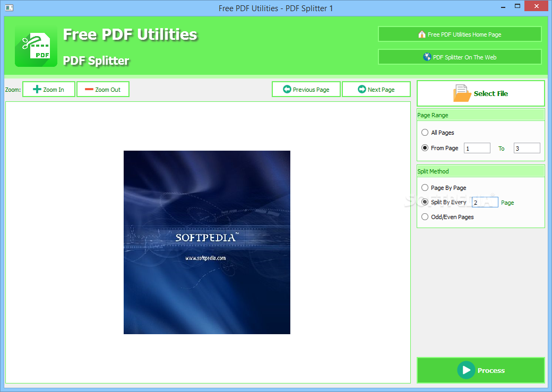Choose Split By Every split method
Image resolution: width=552 pixels, height=392 pixels.
pos(425,202)
